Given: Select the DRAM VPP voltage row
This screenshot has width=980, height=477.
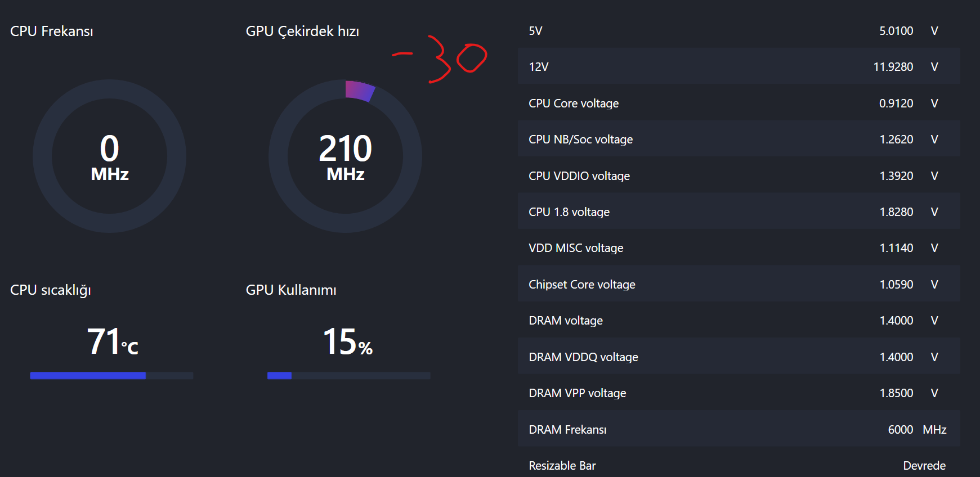Looking at the screenshot, I should click(739, 393).
